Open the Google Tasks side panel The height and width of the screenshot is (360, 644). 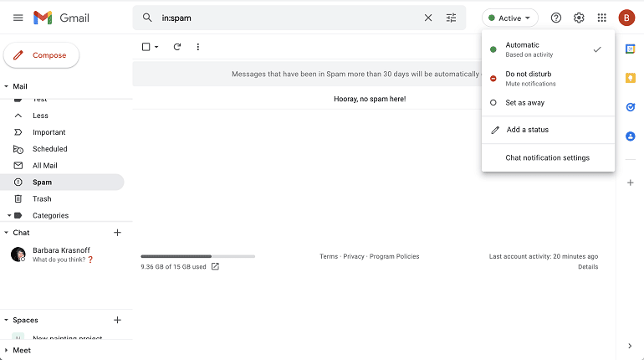coord(630,107)
